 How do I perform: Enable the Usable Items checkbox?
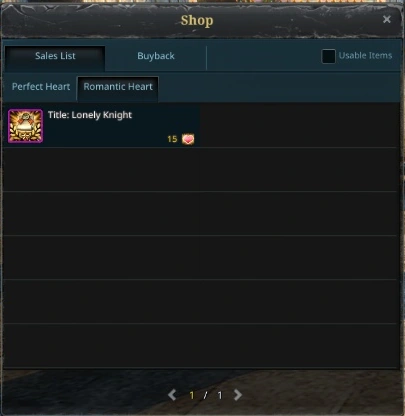coord(328,56)
